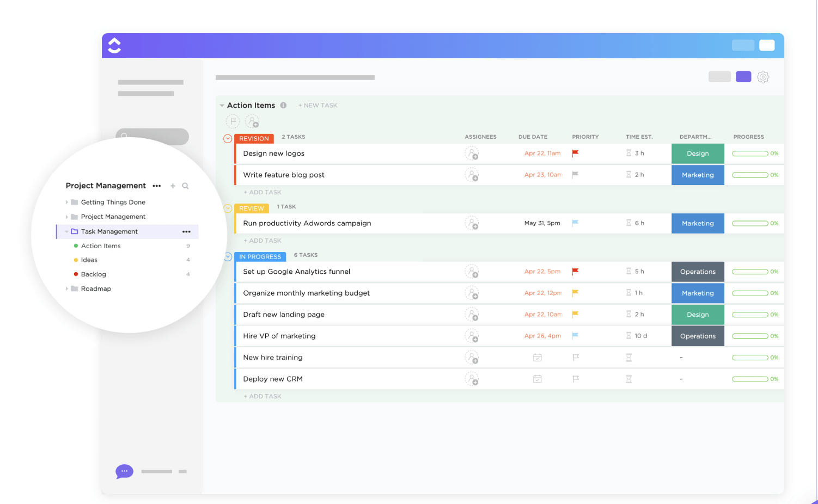Click assignee filter icon under Action Items
This screenshot has height=504, width=818.
[x=252, y=121]
